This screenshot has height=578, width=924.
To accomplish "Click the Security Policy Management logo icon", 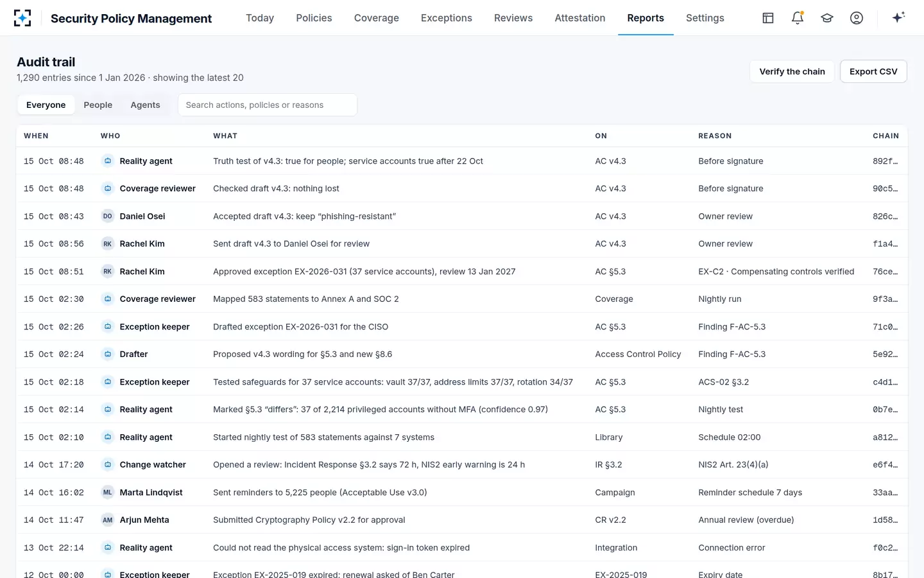I will [x=22, y=18].
